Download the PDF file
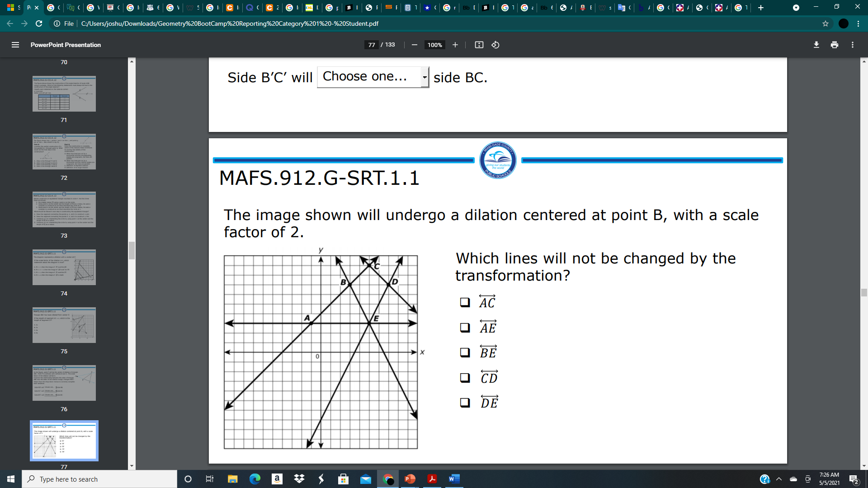This screenshot has width=868, height=488. pyautogui.click(x=816, y=45)
